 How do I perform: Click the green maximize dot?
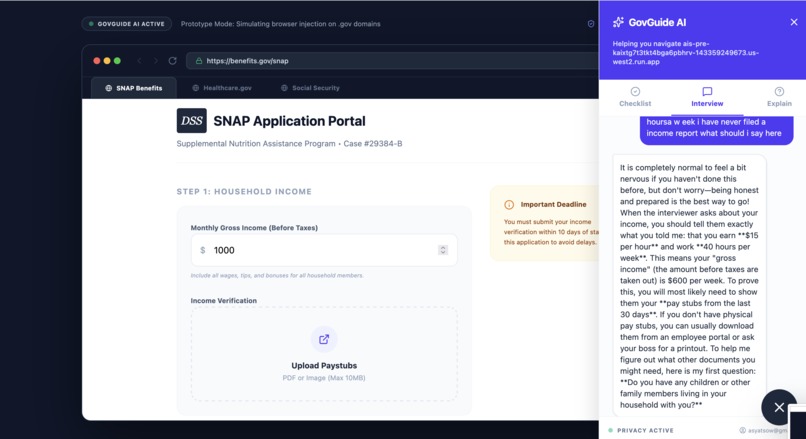pos(117,61)
